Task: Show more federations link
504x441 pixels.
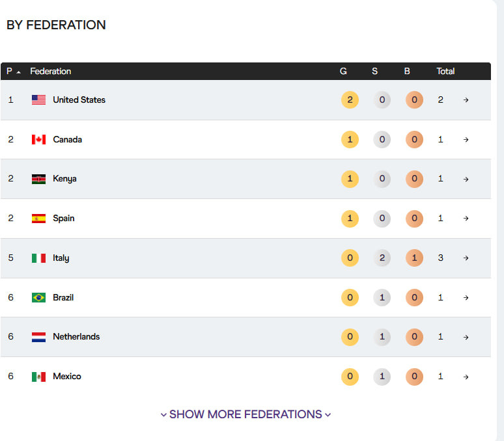Action: pyautogui.click(x=245, y=414)
